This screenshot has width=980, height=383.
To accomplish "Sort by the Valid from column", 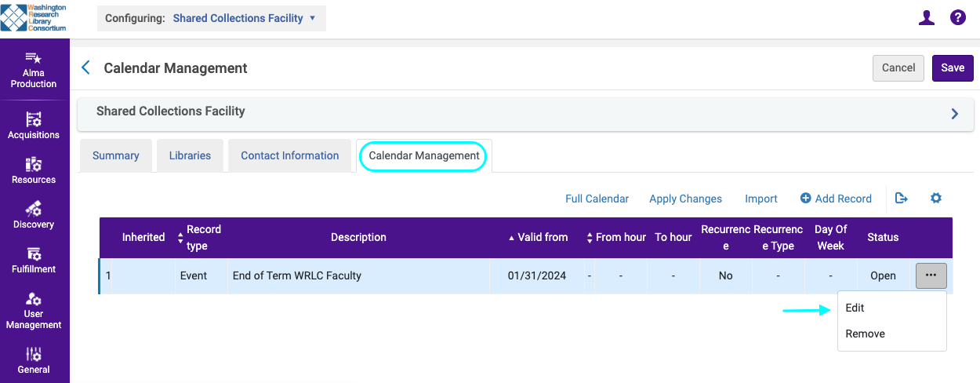I will pyautogui.click(x=538, y=237).
